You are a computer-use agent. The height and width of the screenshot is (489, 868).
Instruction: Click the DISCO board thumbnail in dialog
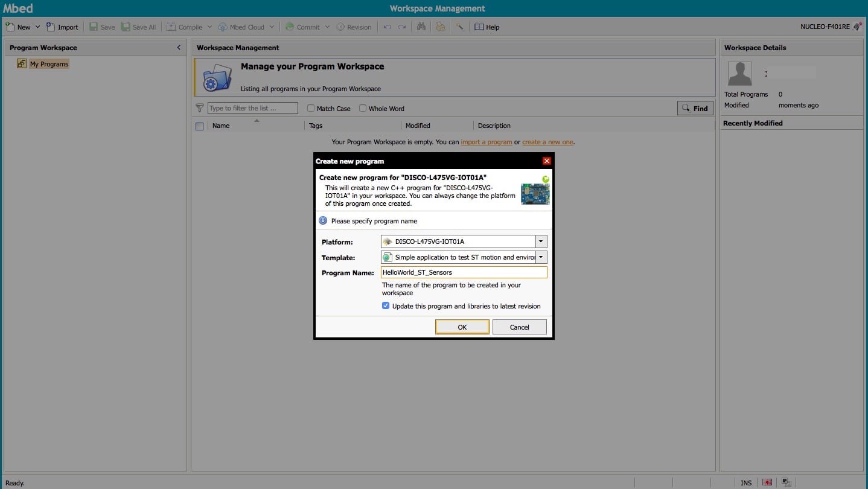click(535, 194)
